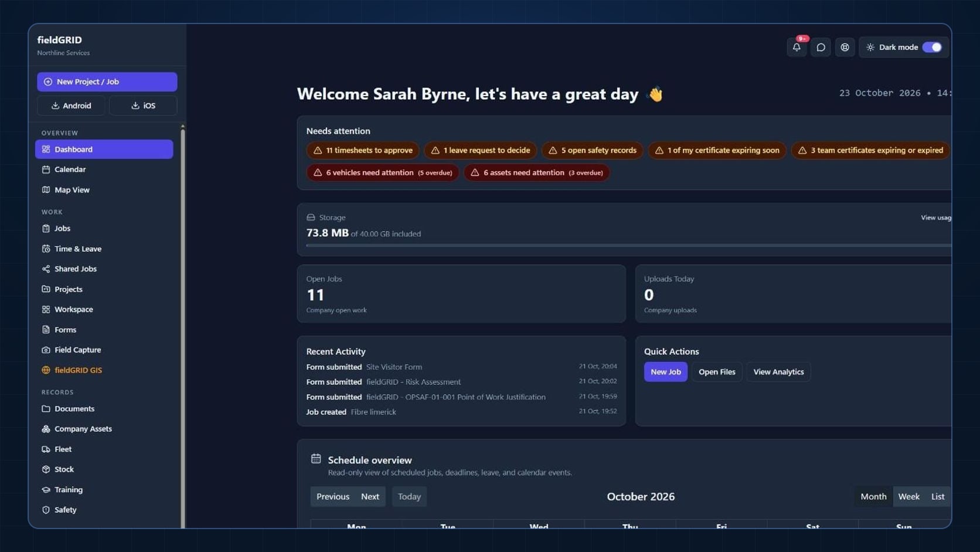Click the Documents folder icon

point(46,409)
